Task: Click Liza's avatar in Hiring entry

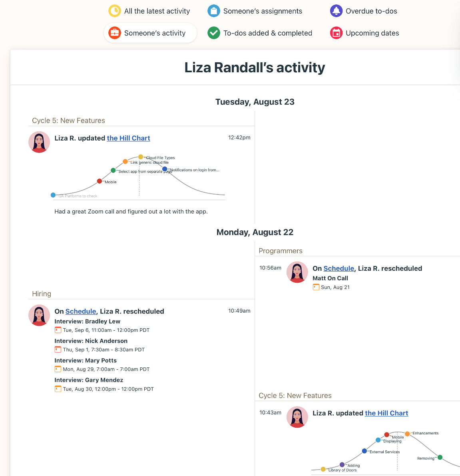Action: tap(39, 315)
